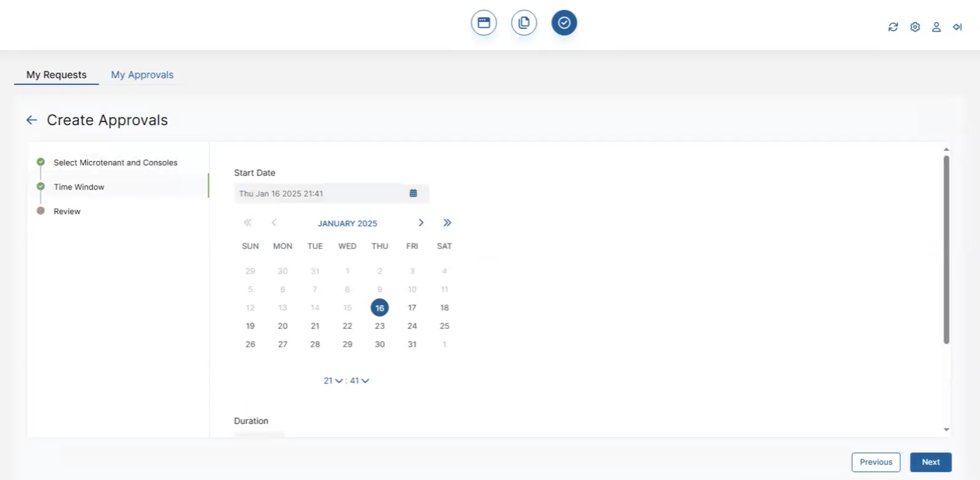Switch to My Approvals tab

point(142,75)
